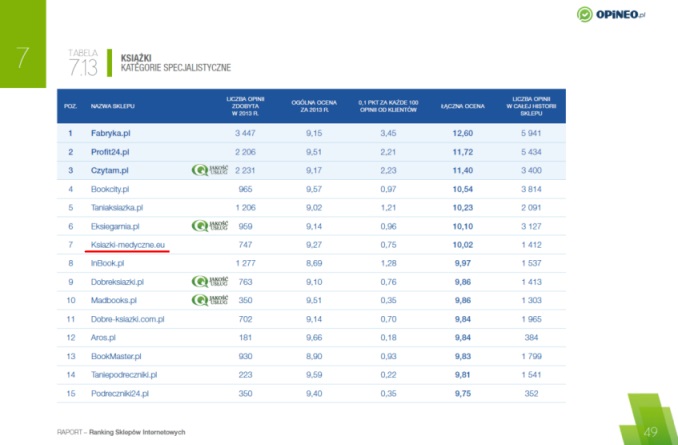Viewport: 678px width, 445px height.
Task: Click the Ranking Sklepów Internetowych footer text
Action: 137,432
